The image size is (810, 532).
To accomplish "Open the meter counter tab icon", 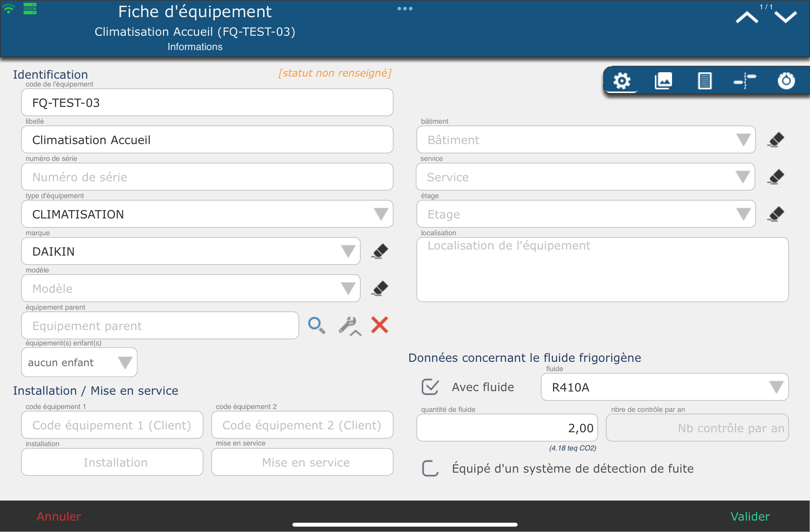I will coord(786,81).
